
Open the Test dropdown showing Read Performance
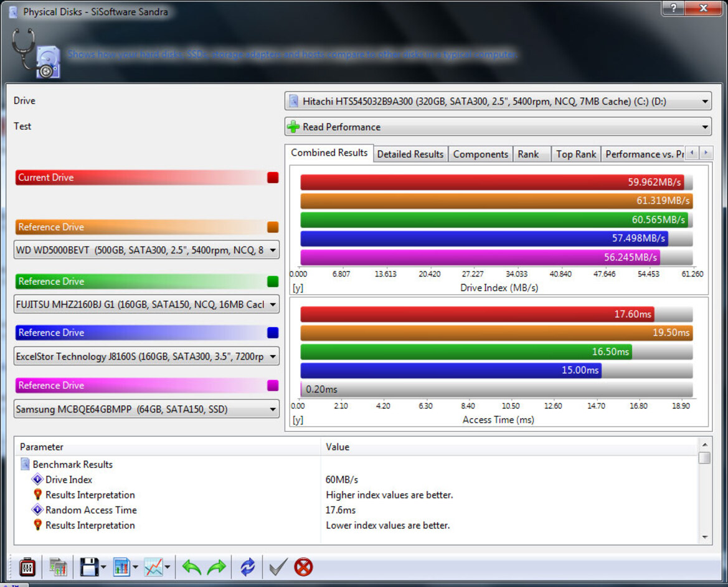tap(498, 126)
